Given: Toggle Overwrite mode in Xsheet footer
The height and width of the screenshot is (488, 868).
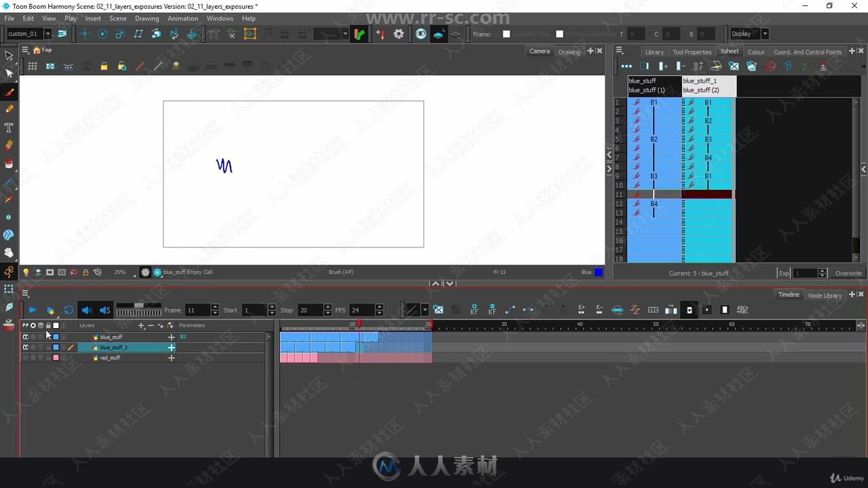Looking at the screenshot, I should 848,273.
